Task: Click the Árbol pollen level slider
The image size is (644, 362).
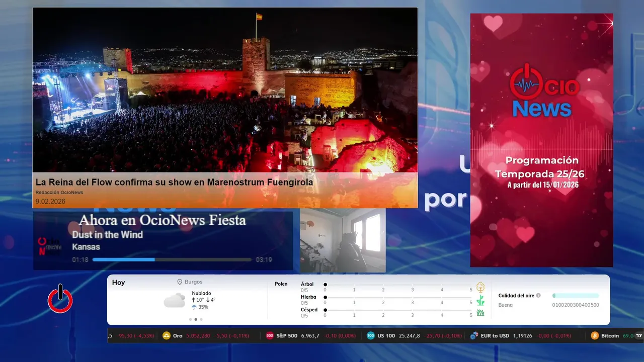Action: click(398, 285)
